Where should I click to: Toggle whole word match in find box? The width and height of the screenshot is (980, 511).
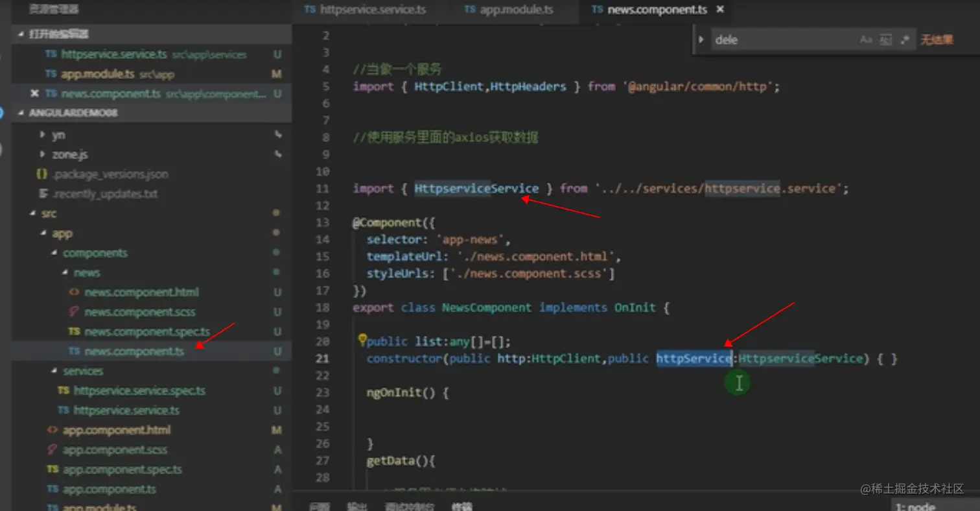pos(885,40)
